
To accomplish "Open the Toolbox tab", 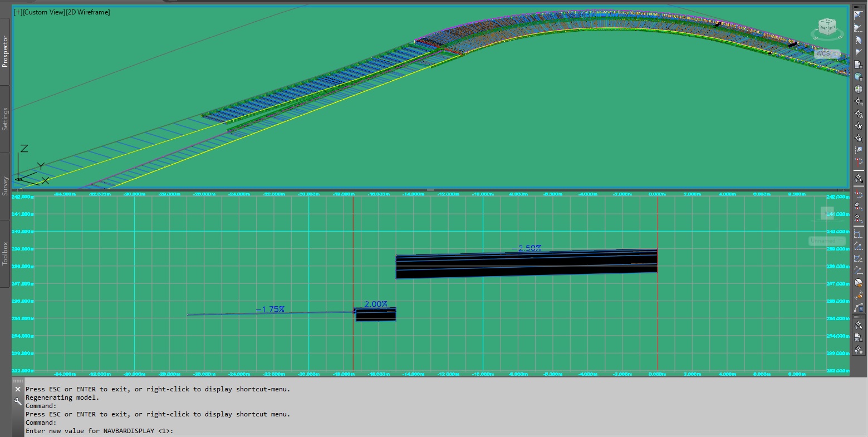I will coord(5,253).
